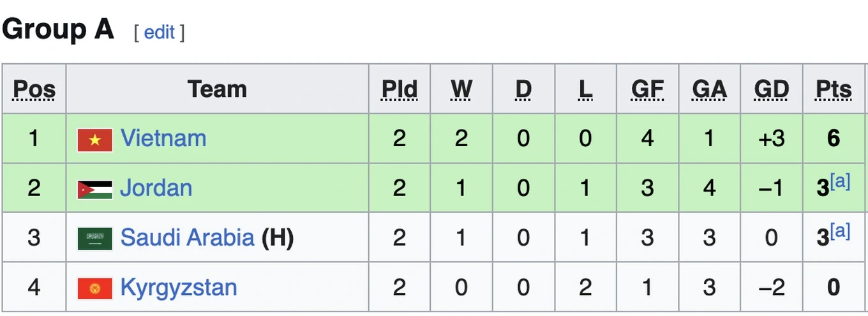Open the Jordan team link
The width and height of the screenshot is (868, 316).
coord(156,188)
